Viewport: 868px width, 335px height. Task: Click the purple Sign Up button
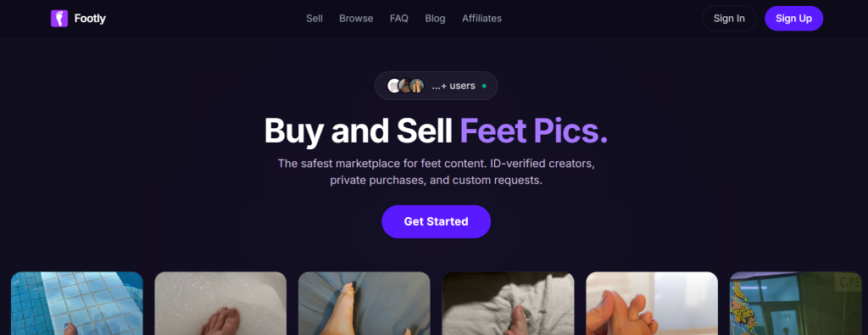coord(793,19)
